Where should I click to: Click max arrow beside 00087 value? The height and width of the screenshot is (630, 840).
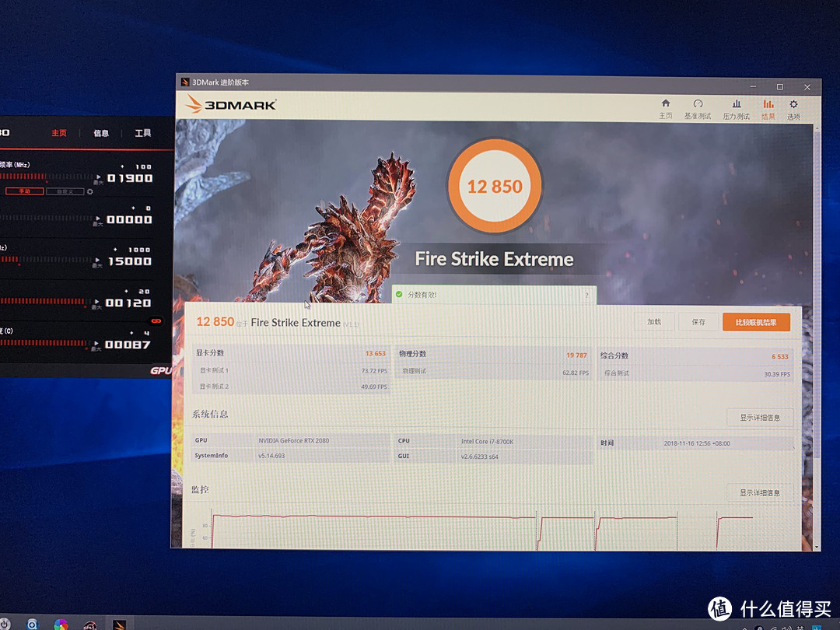click(x=96, y=345)
